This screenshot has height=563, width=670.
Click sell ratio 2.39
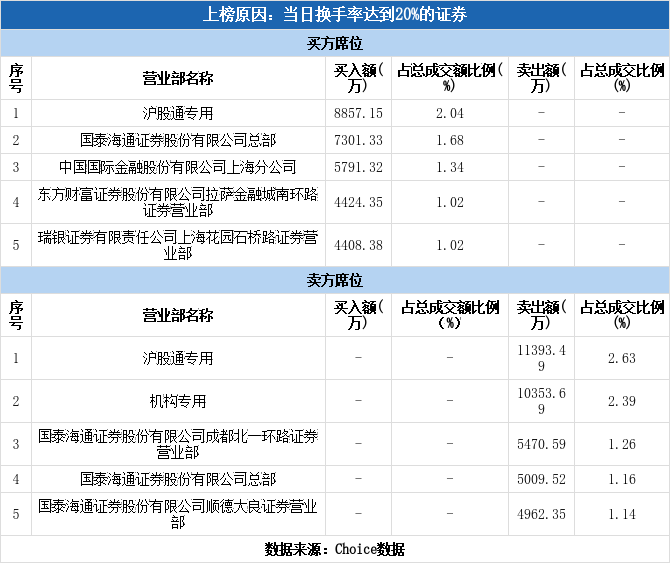coord(622,401)
